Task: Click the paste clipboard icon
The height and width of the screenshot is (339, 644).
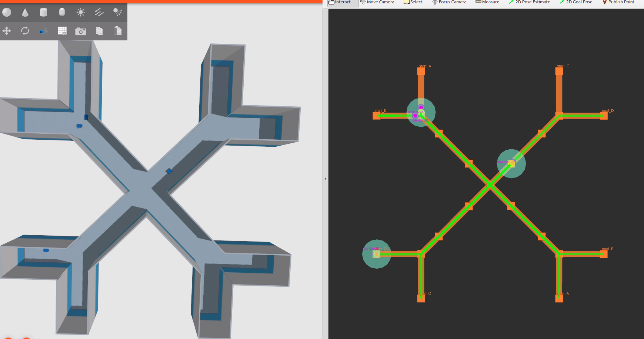Action: 117,31
